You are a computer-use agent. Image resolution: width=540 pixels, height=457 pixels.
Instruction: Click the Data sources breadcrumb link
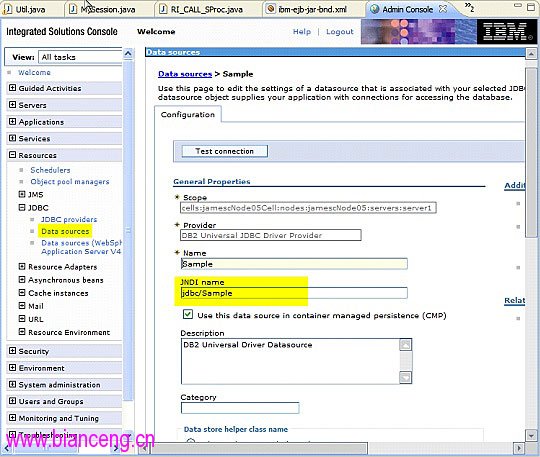tap(185, 74)
